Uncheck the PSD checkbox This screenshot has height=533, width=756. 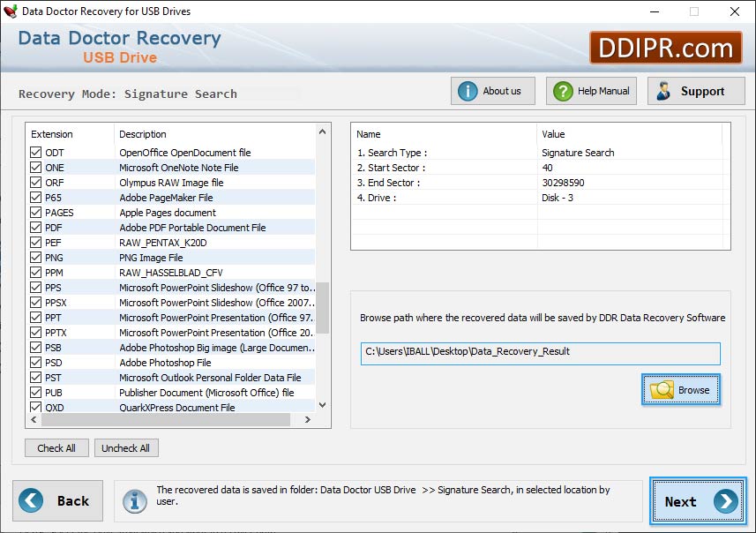pos(35,363)
